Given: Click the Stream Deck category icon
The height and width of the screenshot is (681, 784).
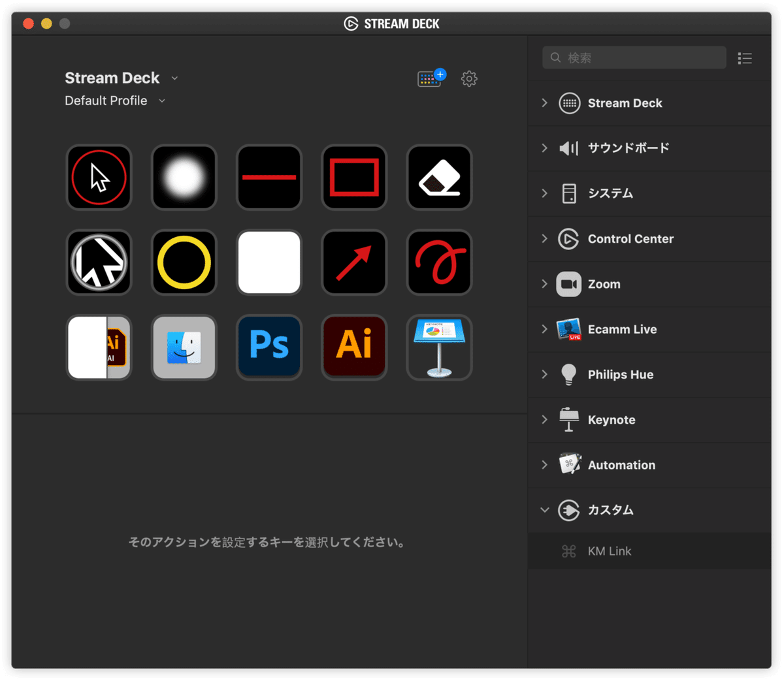Looking at the screenshot, I should click(x=569, y=103).
